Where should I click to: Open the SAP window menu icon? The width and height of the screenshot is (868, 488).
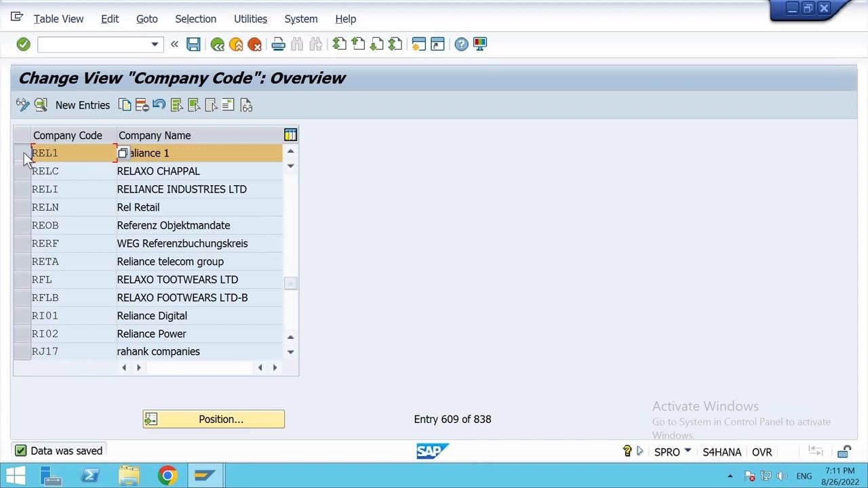pos(17,18)
